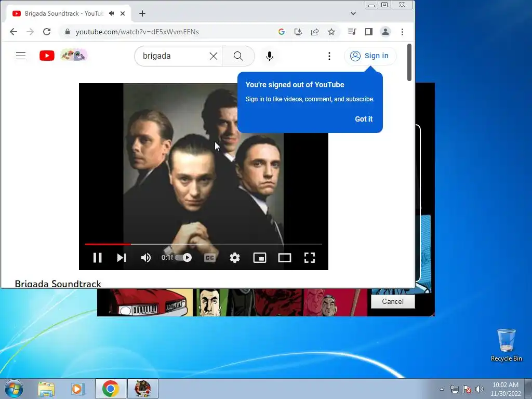Click the Brigada Soundtrack video title
The image size is (532, 399).
click(x=58, y=284)
